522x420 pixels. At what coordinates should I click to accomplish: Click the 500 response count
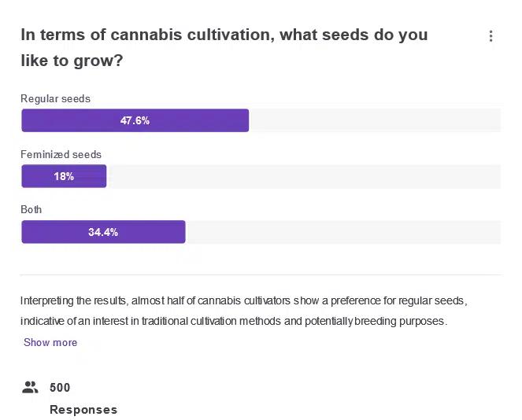(x=60, y=387)
